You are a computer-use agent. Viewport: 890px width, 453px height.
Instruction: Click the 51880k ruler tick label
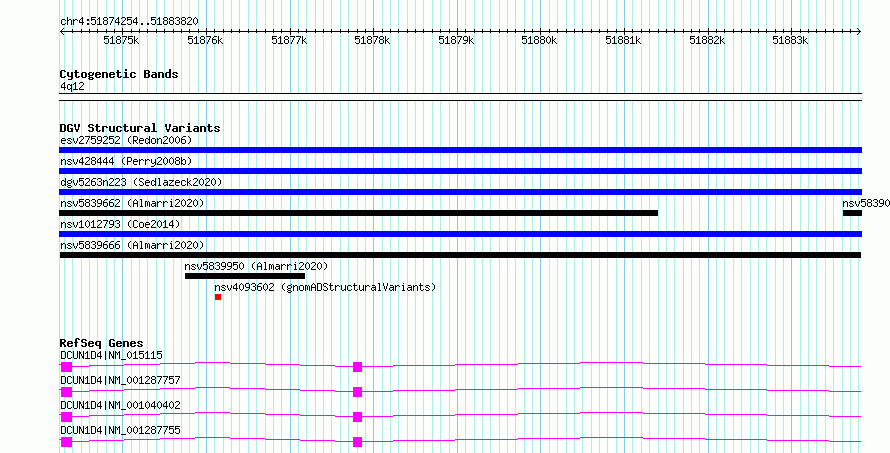pyautogui.click(x=539, y=40)
